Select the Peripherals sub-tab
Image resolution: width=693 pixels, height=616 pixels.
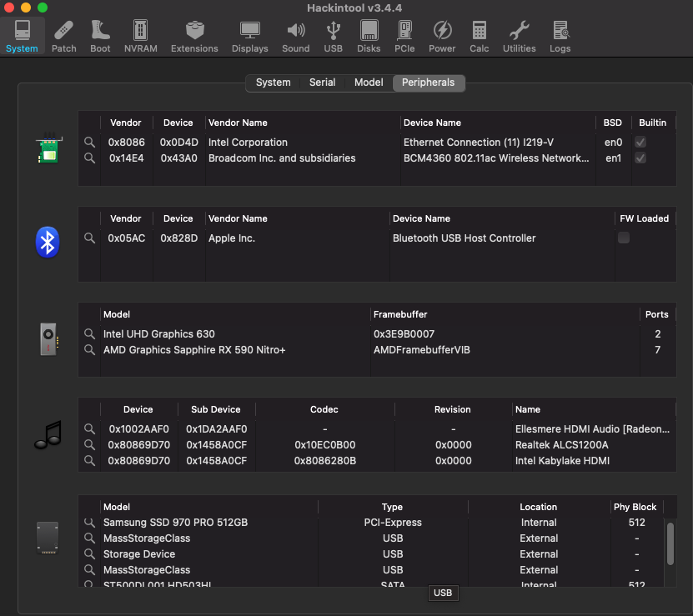pyautogui.click(x=429, y=83)
